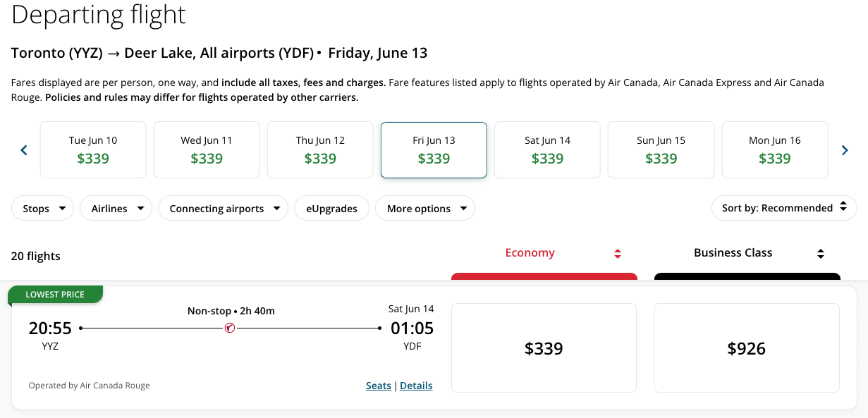Choose Mon Jun 16 date tab
Viewport: 868px width, 418px height.
[774, 150]
